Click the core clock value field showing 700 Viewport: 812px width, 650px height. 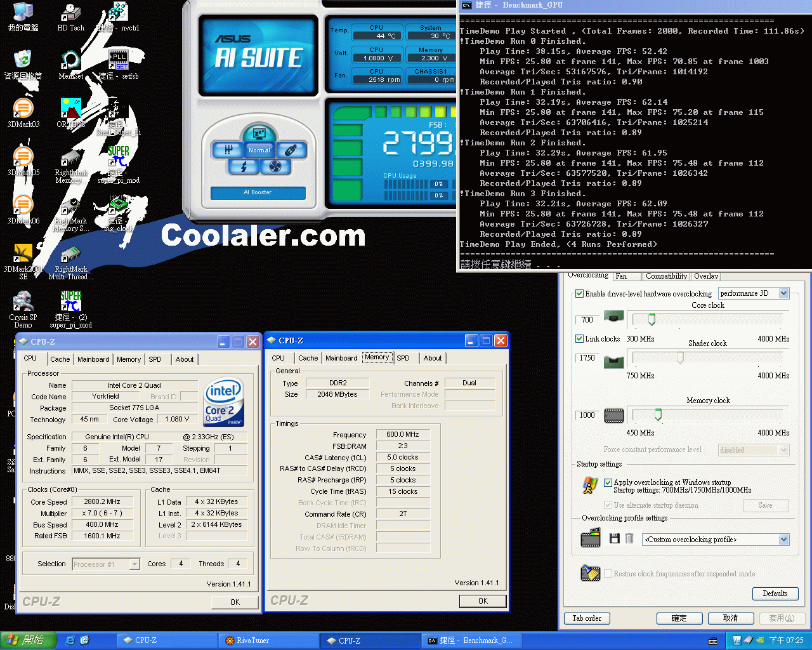[587, 320]
